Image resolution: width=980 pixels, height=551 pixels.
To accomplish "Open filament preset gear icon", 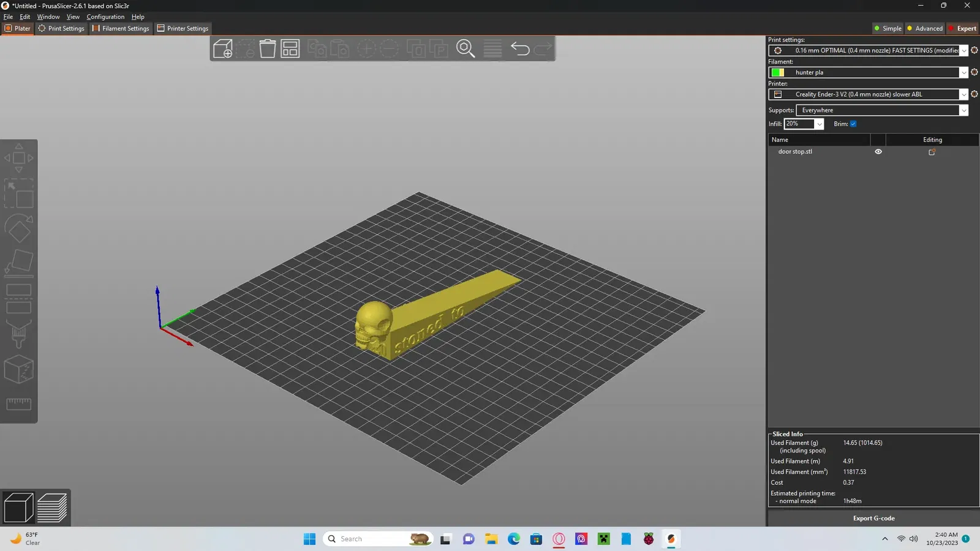I will [974, 72].
